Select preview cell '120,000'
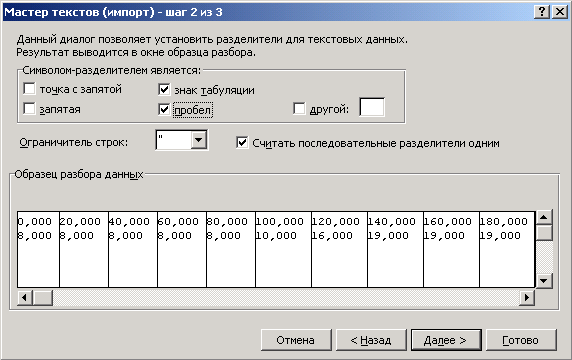 [x=336, y=221]
